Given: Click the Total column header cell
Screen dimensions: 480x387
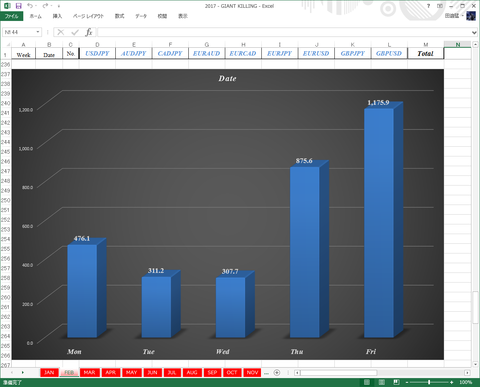Looking at the screenshot, I should click(x=425, y=53).
